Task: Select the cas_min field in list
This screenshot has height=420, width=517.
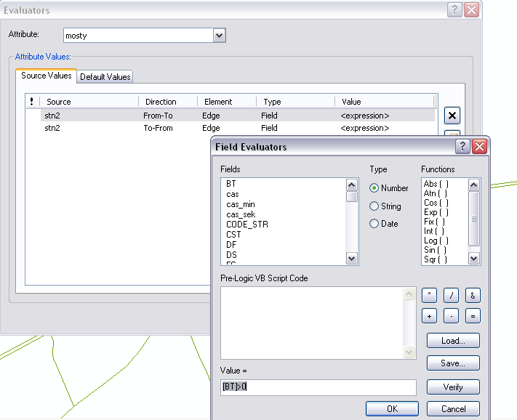Action: 240,204
